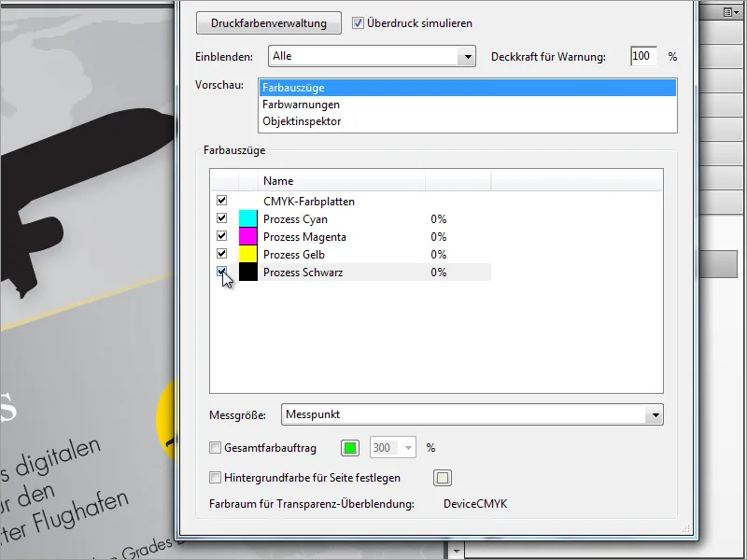Uncheck Prozess Cyan plate checkbox

coord(221,218)
